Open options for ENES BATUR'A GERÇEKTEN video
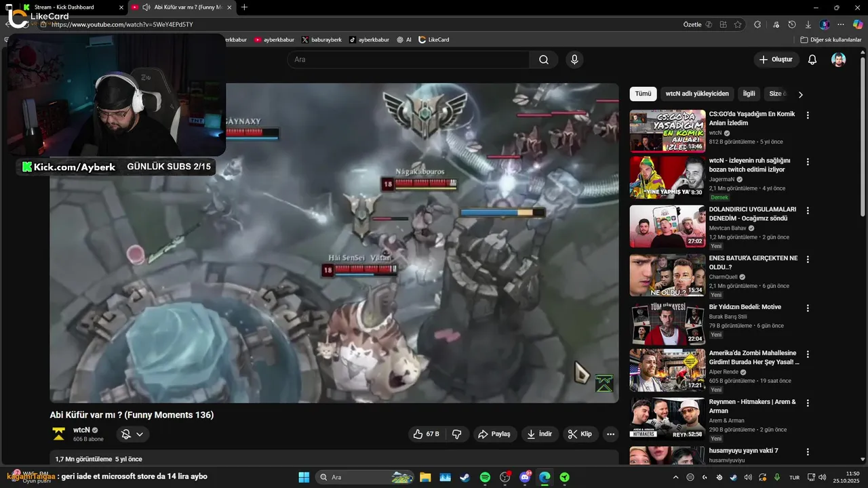Viewport: 868px width, 488px height. pyautogui.click(x=808, y=259)
